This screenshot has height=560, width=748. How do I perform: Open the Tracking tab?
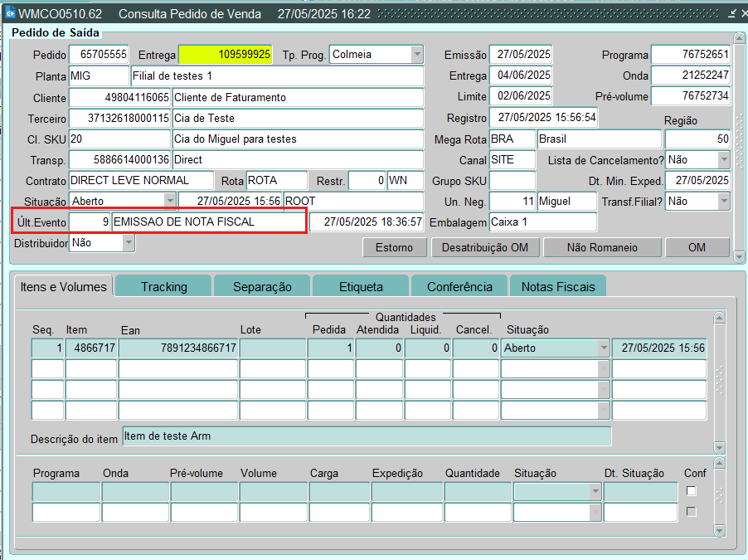pos(163,286)
